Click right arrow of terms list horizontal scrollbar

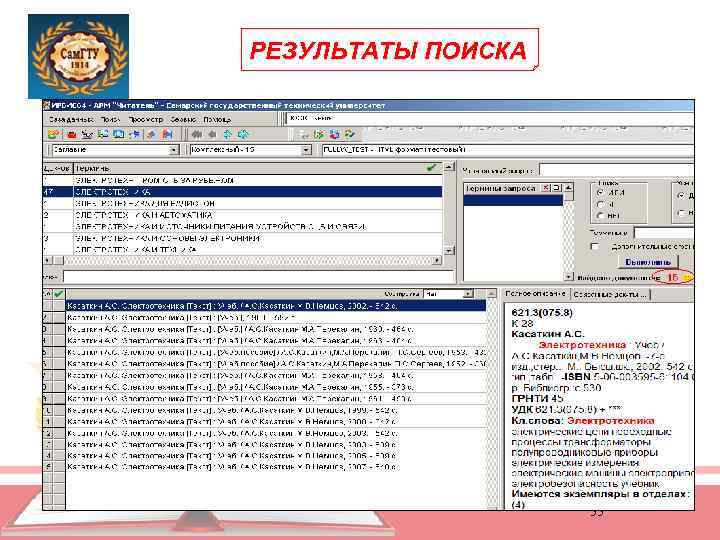(x=437, y=260)
